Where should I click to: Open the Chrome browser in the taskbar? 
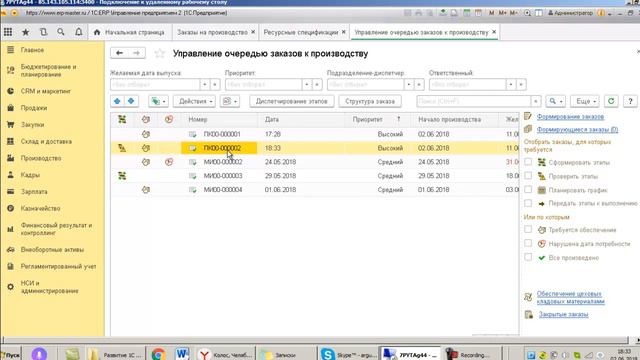coord(158,354)
